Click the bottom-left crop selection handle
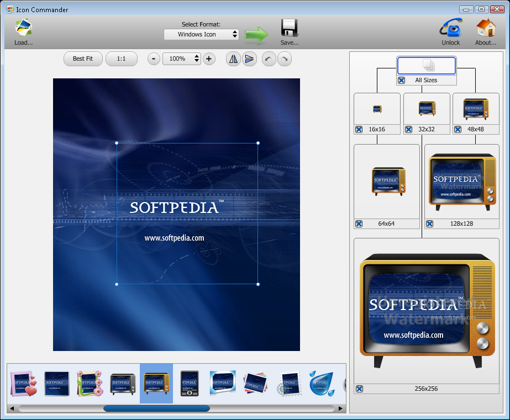The width and height of the screenshot is (510, 420). [x=117, y=284]
